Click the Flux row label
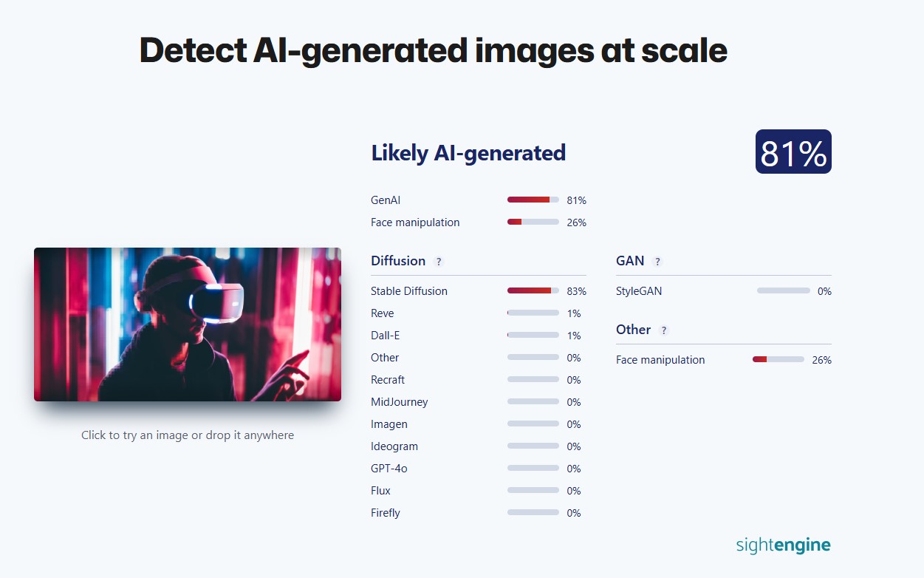The width and height of the screenshot is (924, 578). point(381,491)
